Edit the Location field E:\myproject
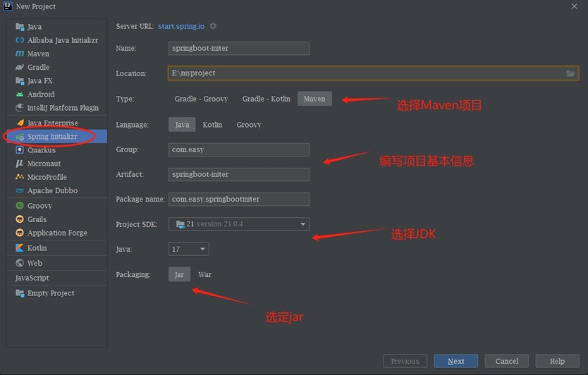This screenshot has height=375, width=588. (373, 73)
